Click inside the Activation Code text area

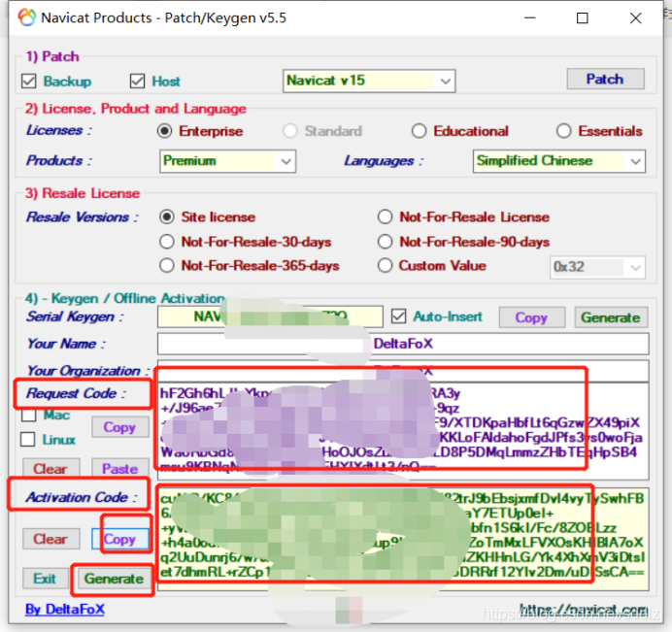(403, 539)
